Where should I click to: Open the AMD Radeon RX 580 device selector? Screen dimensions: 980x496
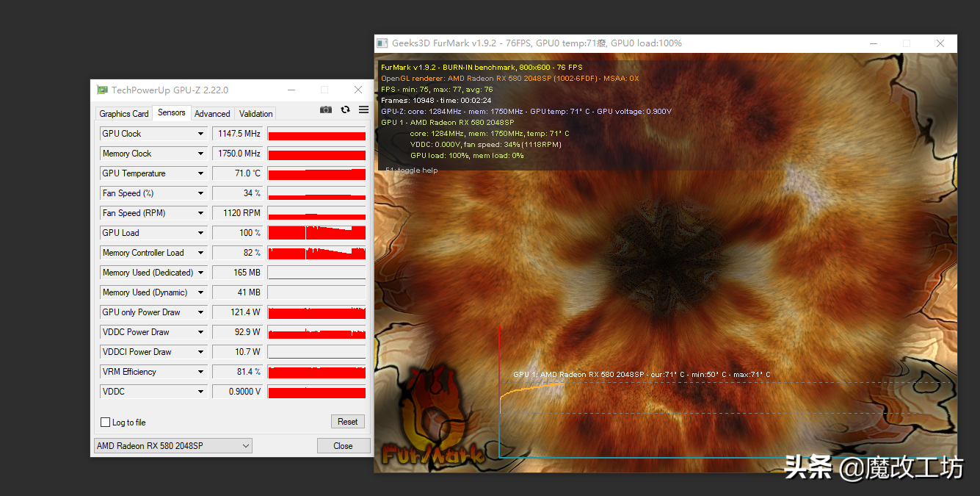(173, 446)
